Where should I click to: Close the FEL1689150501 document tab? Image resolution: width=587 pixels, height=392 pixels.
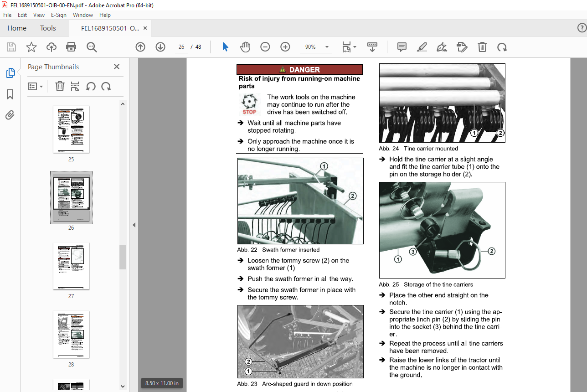pyautogui.click(x=145, y=28)
